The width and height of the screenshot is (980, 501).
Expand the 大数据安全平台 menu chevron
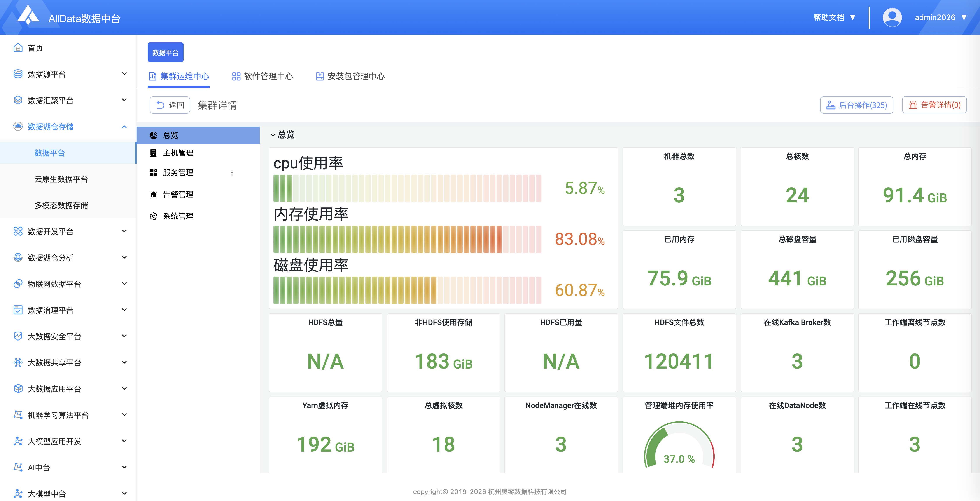[x=124, y=336]
